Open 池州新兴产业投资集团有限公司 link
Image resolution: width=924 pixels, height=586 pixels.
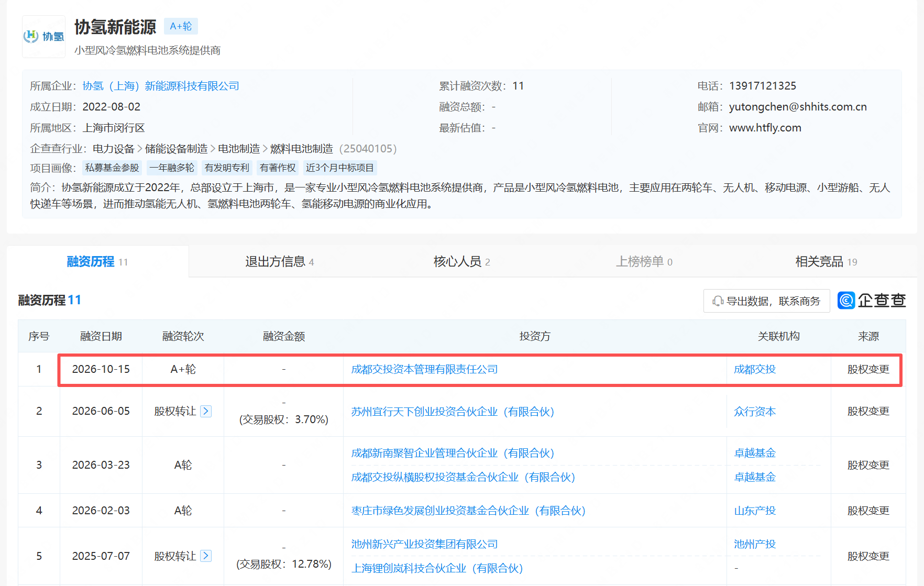[x=424, y=544]
